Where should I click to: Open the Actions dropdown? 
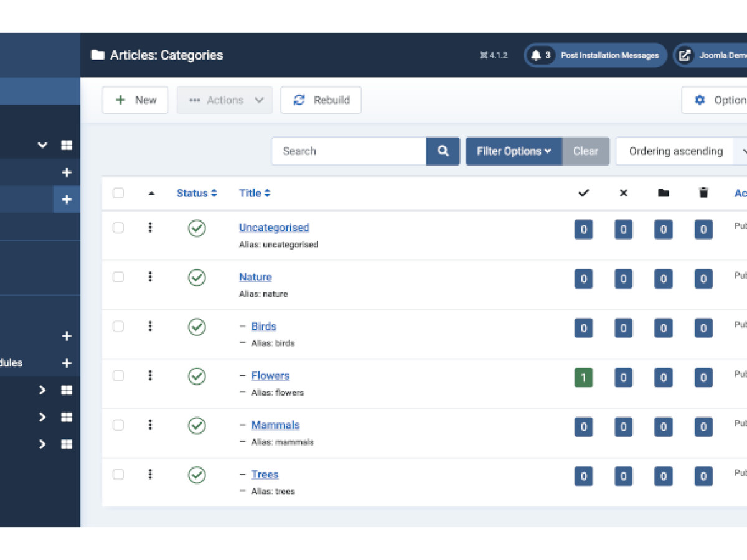click(225, 100)
